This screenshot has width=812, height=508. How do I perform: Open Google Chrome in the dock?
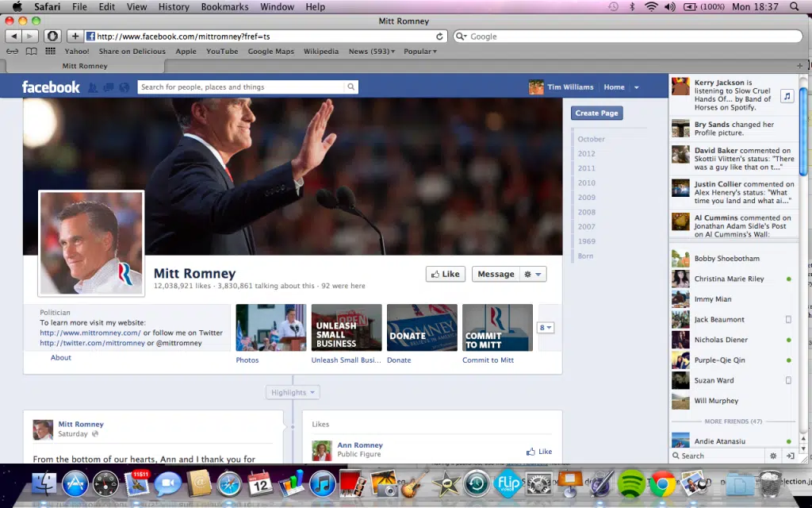tap(662, 484)
